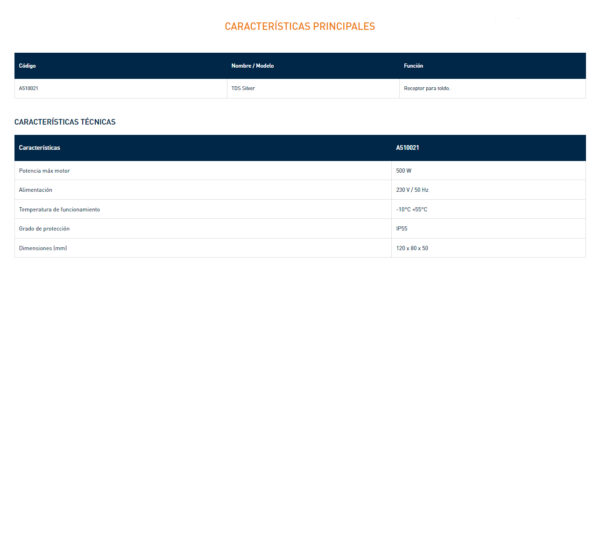Select the Temperatura de funcionamiento label
The width and height of the screenshot is (600, 560).
tap(59, 209)
